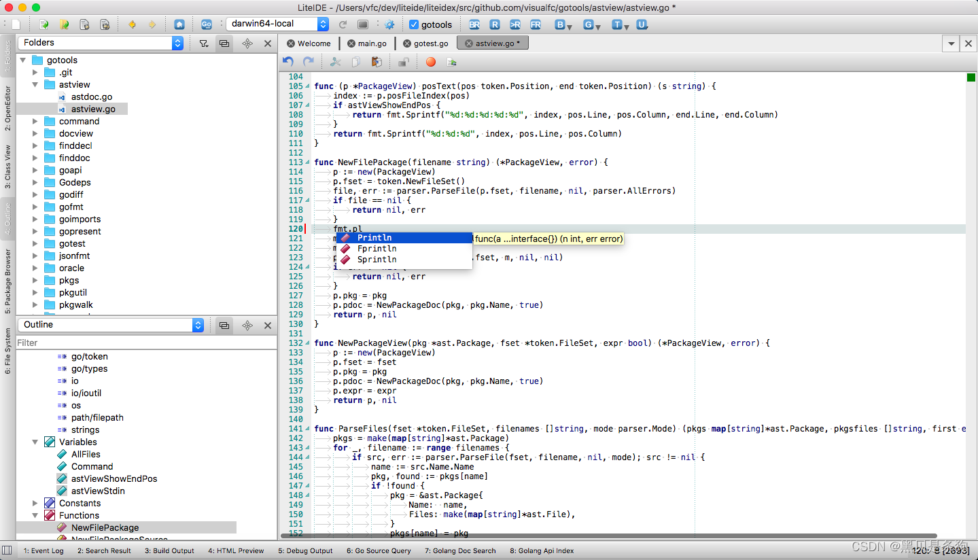The height and width of the screenshot is (560, 978).
Task: Click Redo arrow in editor toolbar
Action: click(309, 62)
